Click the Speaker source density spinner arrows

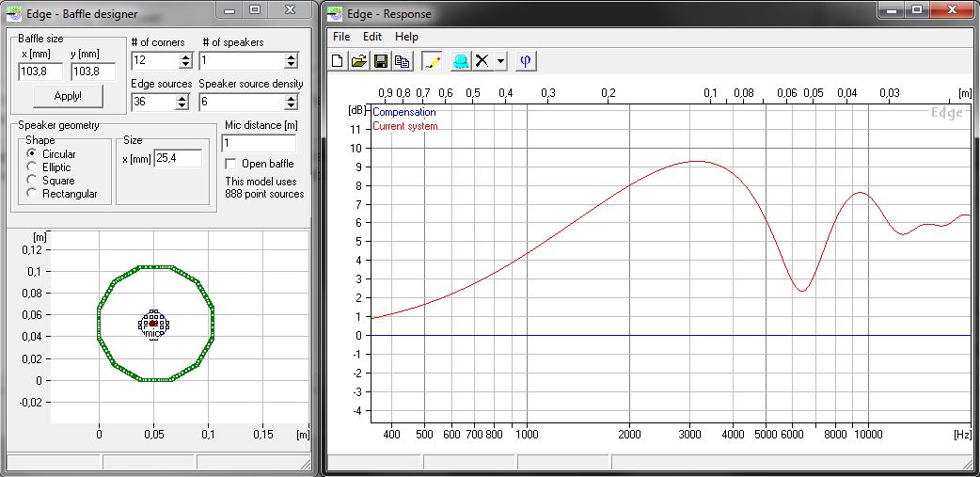292,102
